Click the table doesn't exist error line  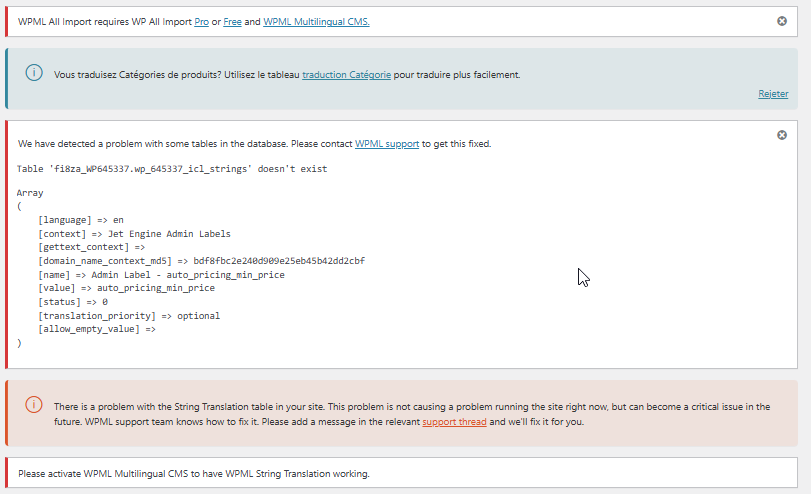click(x=172, y=169)
